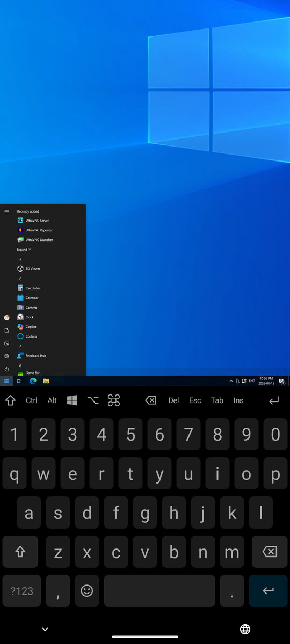Click the Windows Start button on taskbar

click(6, 381)
